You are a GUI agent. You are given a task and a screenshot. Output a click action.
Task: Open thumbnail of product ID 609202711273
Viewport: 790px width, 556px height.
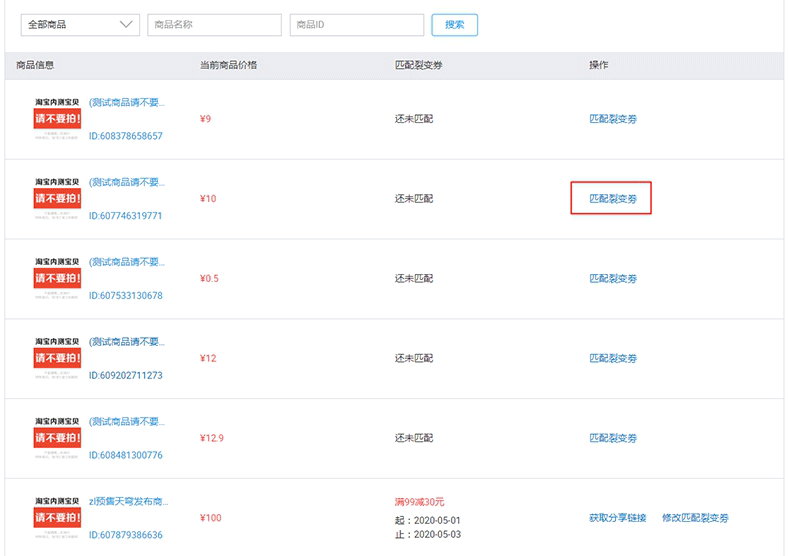[57, 359]
